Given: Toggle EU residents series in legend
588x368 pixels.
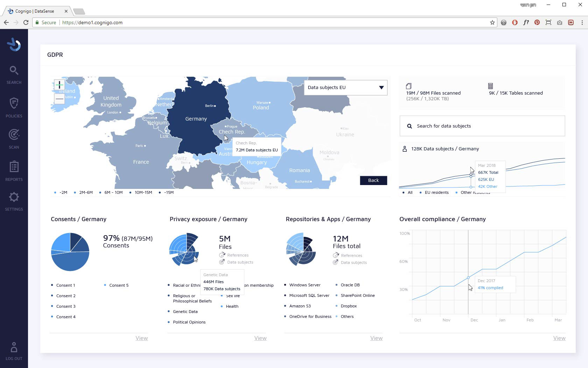Looking at the screenshot, I should click(434, 192).
